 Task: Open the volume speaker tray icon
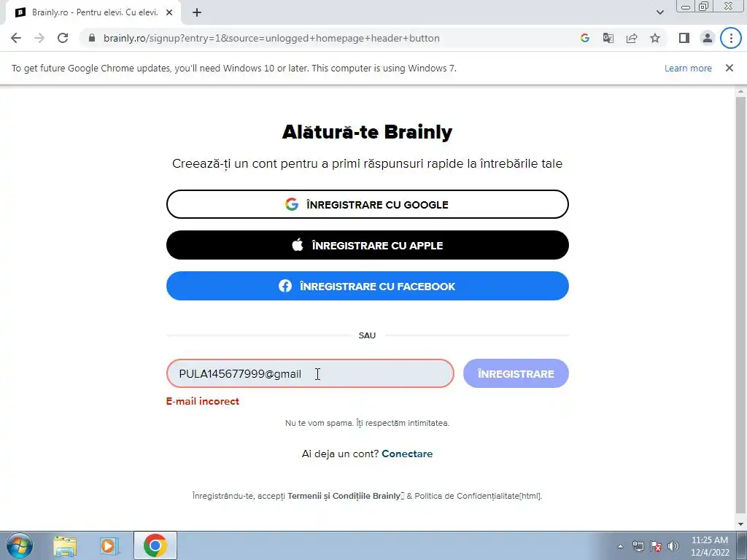point(673,546)
